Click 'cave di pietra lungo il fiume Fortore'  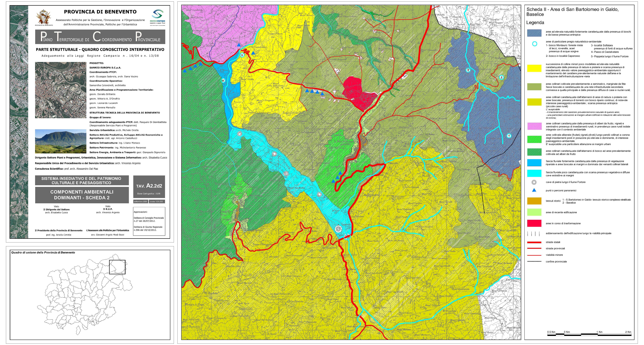click(565, 182)
